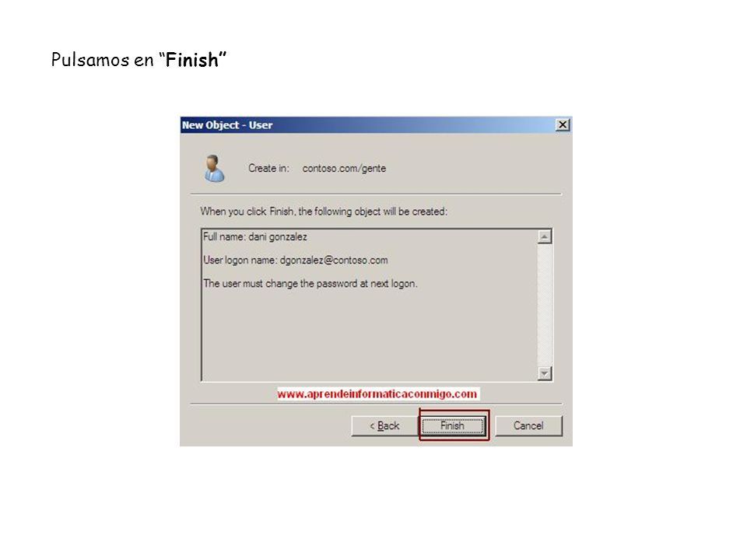Click the user avatar icon
Image resolution: width=747 pixels, height=560 pixels.
(x=214, y=168)
